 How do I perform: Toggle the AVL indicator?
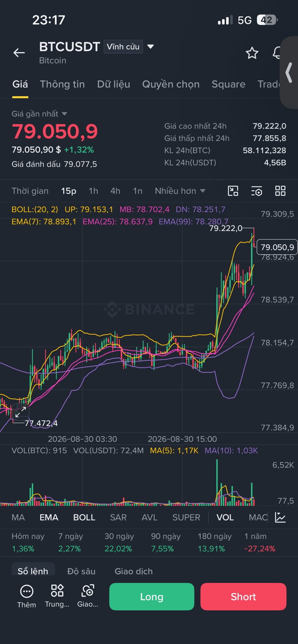149,517
